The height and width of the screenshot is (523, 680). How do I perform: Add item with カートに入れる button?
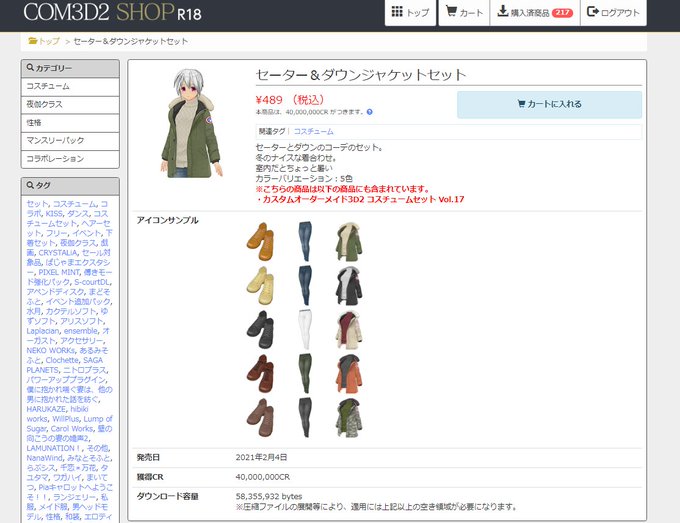pos(549,104)
